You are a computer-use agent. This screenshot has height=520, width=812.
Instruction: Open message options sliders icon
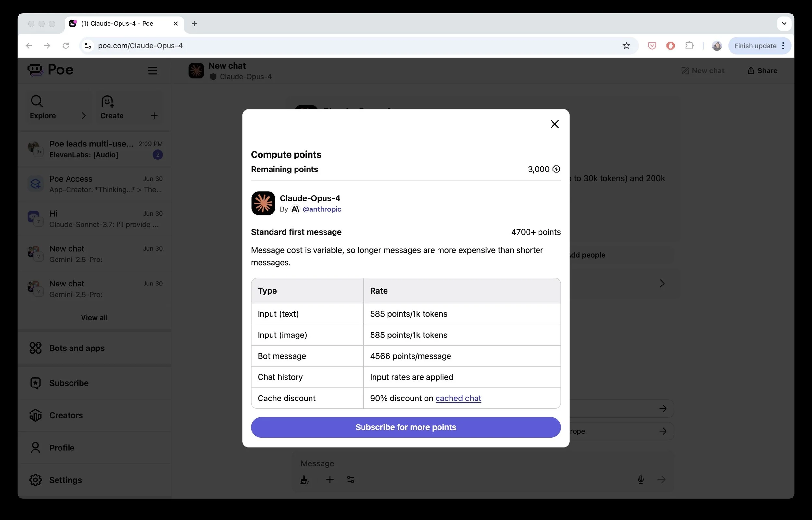(350, 479)
